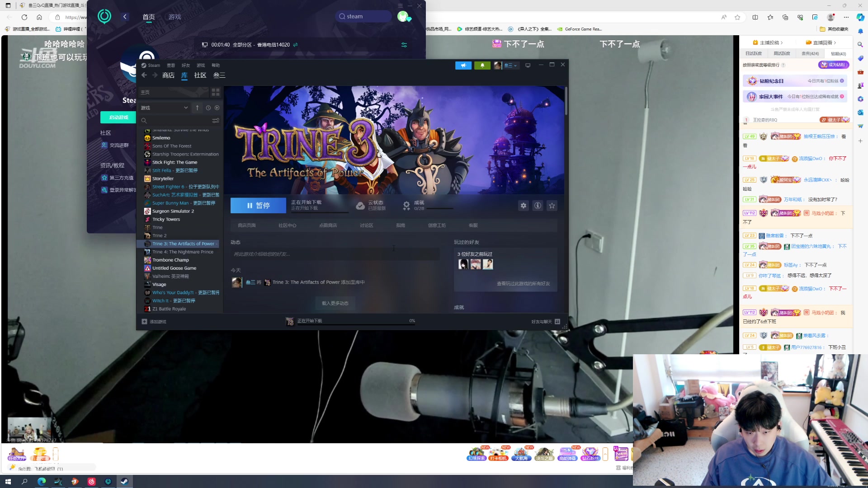
Task: Click Steam announcements megaphone icon
Action: (x=463, y=66)
